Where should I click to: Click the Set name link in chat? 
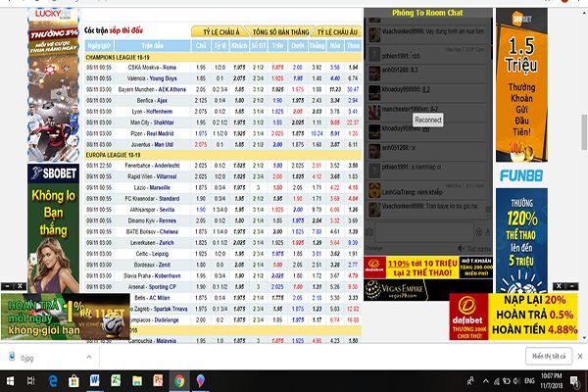(479, 249)
